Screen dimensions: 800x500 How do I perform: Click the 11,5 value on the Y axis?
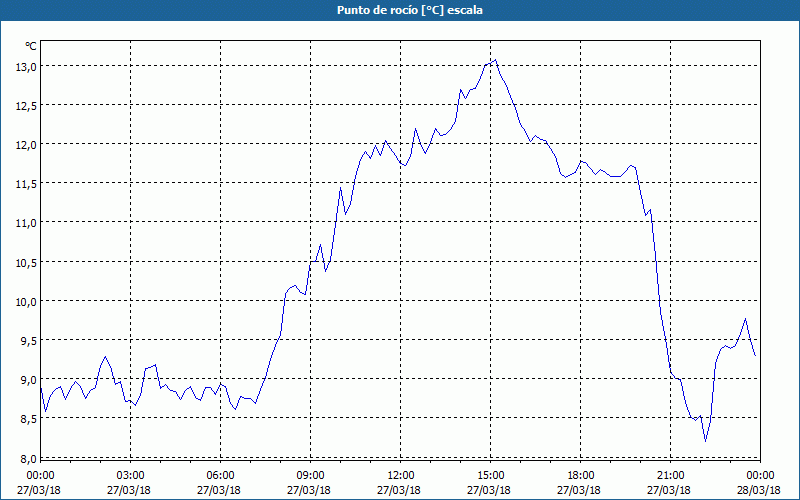26,184
